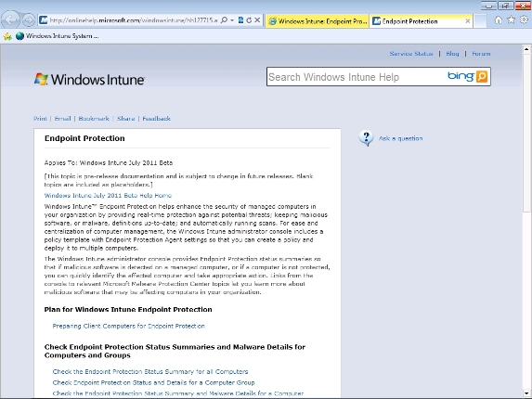Click the Add to Favorites bar star icon
This screenshot has height=399, width=532.
click(x=7, y=36)
